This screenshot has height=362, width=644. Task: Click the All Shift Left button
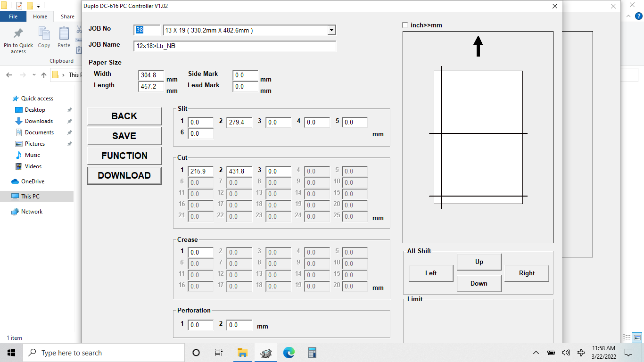click(431, 273)
